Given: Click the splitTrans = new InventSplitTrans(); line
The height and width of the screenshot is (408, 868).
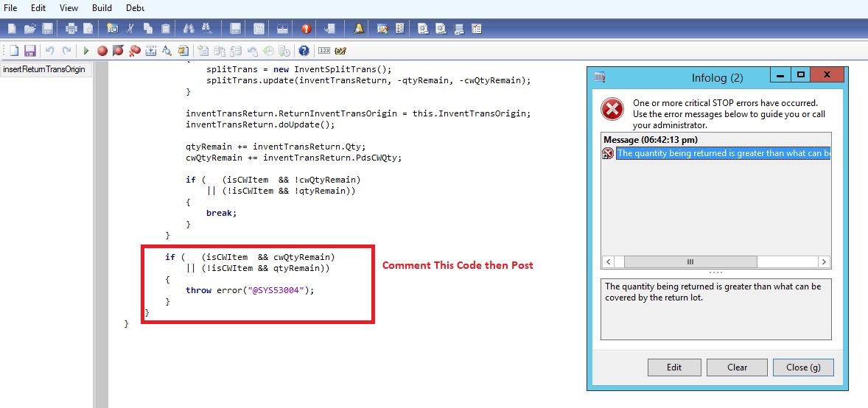Looking at the screenshot, I should pyautogui.click(x=299, y=69).
